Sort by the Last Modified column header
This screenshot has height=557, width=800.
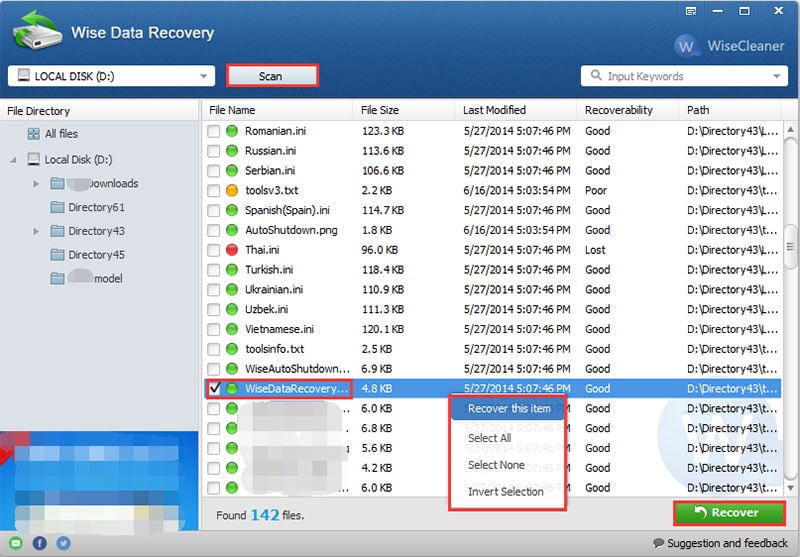pos(516,110)
